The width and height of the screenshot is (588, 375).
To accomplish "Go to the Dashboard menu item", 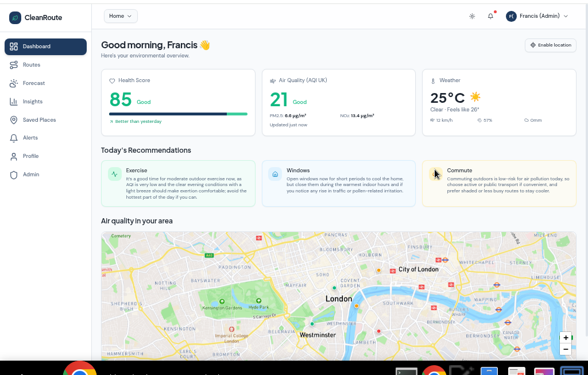I will (x=45, y=47).
